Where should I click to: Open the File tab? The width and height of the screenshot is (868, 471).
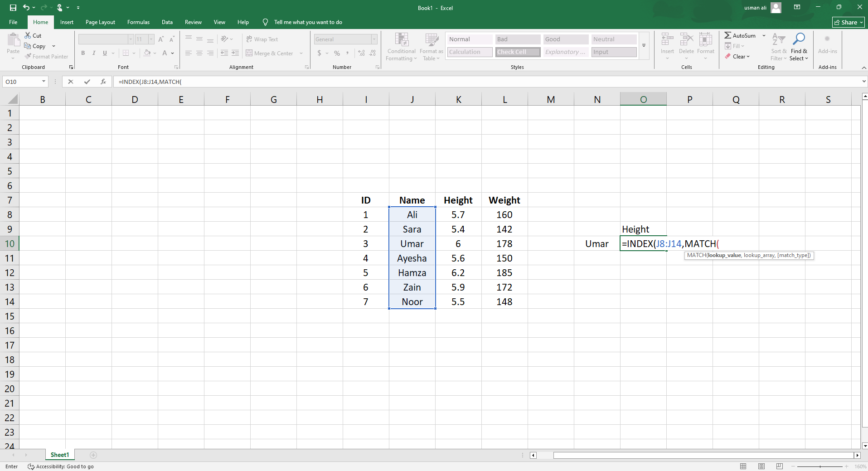coord(13,22)
